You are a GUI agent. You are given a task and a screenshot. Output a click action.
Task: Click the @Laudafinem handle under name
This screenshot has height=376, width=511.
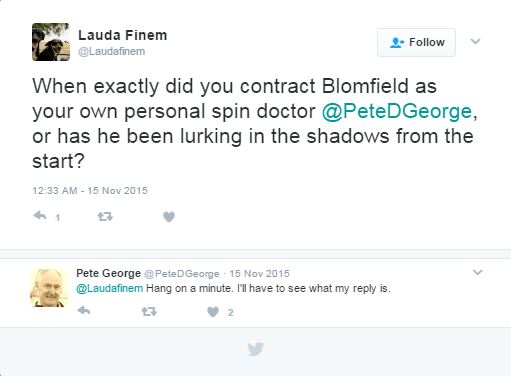pos(111,52)
